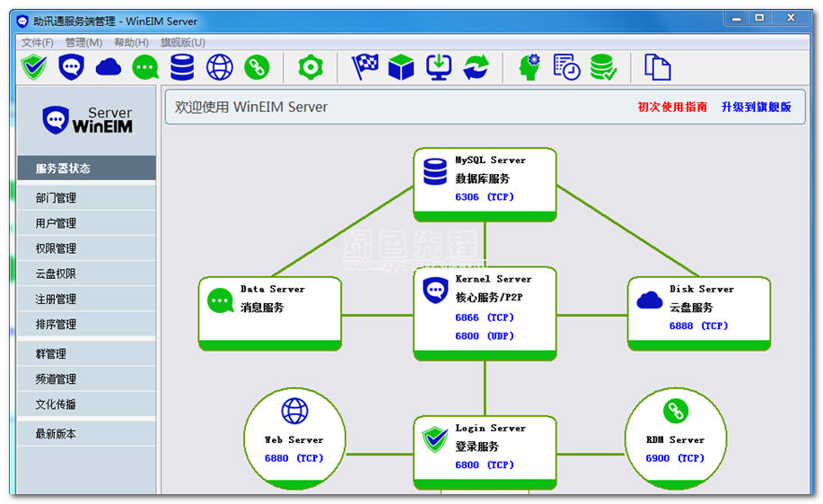Open 排序管理 in the sidebar

tap(86, 324)
